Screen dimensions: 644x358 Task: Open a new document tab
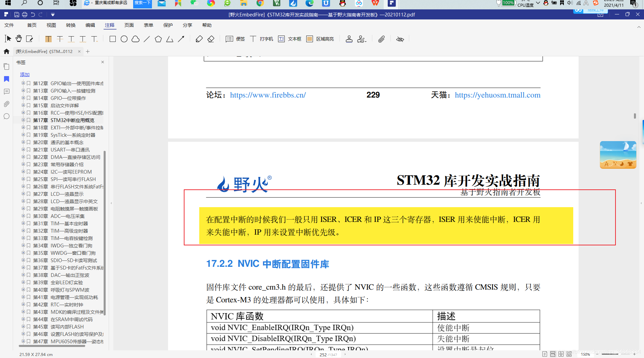point(88,51)
